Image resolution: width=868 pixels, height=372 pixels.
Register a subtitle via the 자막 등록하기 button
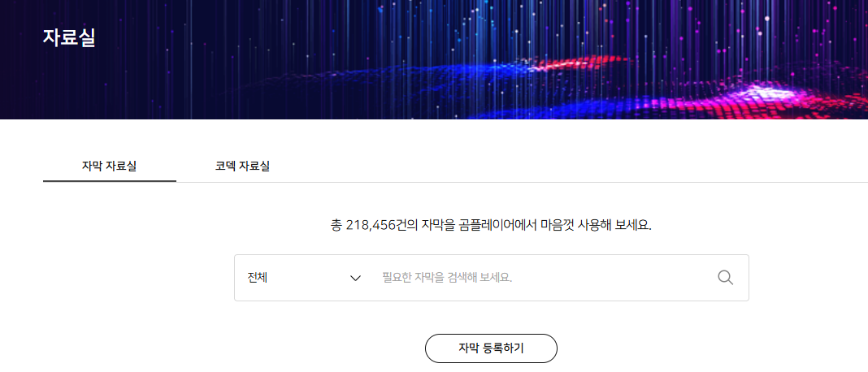point(491,348)
